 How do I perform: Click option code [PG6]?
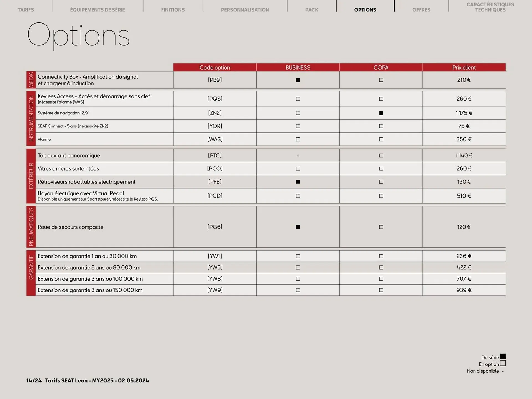click(x=215, y=227)
